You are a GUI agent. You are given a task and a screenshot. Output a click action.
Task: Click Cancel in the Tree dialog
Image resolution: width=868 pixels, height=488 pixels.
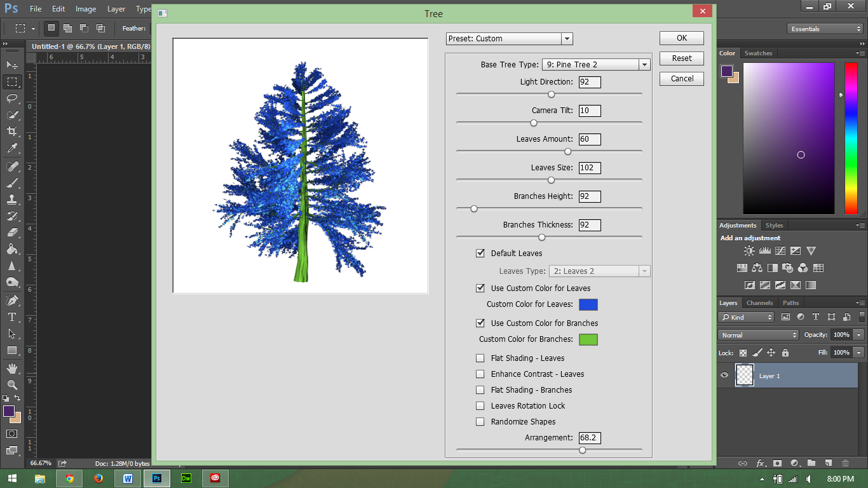682,79
